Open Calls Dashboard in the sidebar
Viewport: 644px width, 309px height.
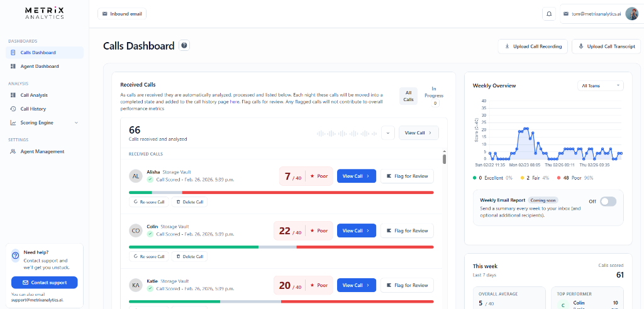point(45,53)
